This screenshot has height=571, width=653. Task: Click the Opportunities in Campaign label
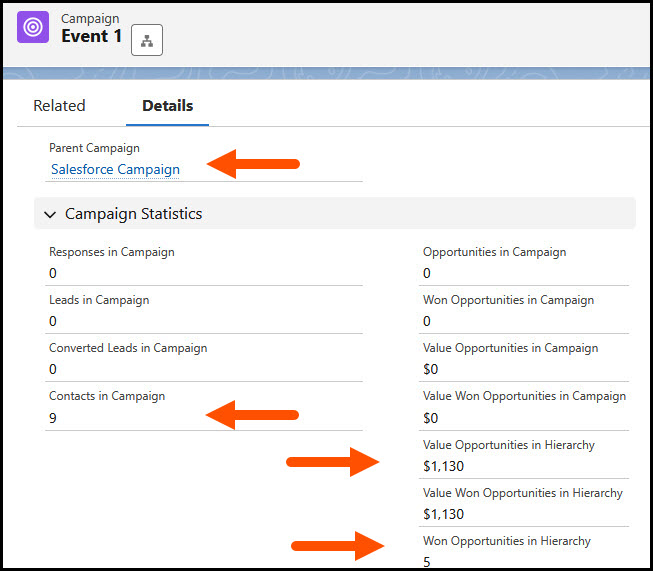(x=494, y=252)
